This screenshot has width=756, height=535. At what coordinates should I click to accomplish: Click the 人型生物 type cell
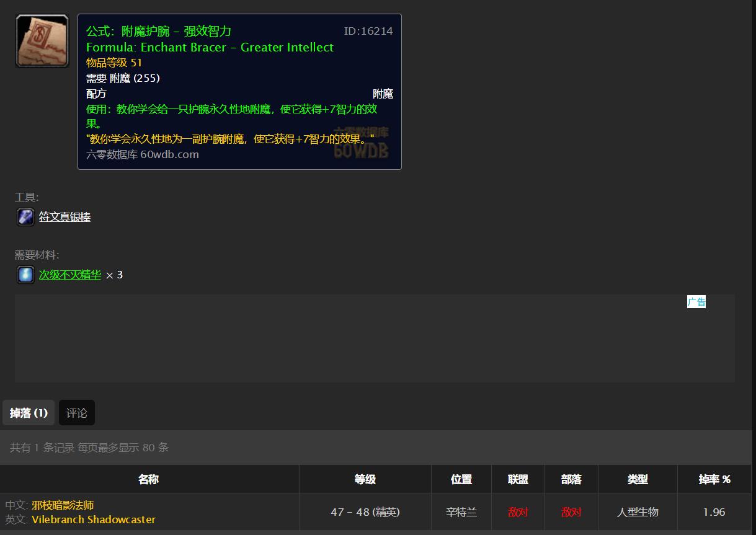[x=638, y=512]
